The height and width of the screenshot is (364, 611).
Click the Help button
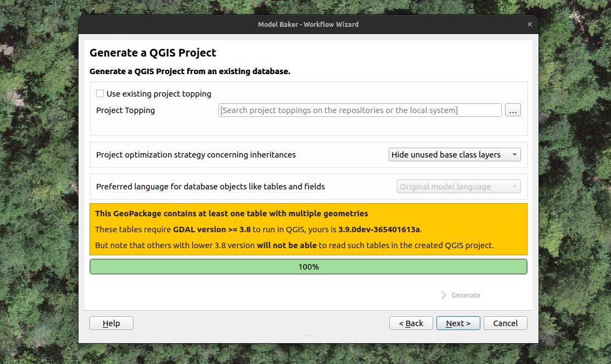[x=111, y=323]
